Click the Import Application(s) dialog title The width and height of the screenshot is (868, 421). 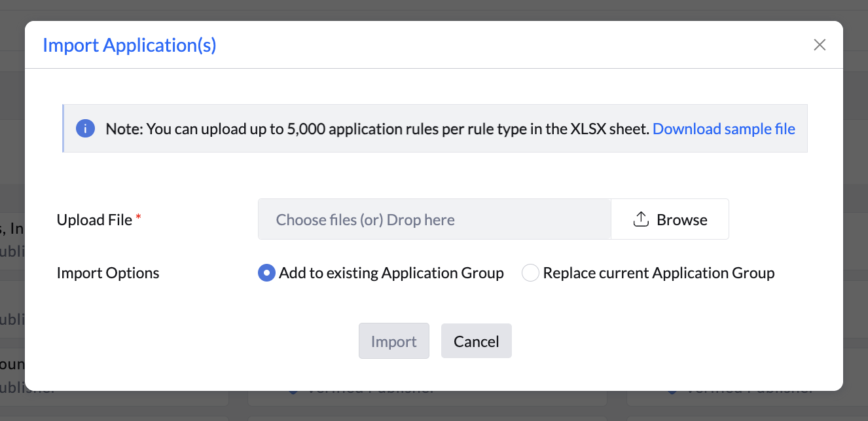click(x=129, y=45)
